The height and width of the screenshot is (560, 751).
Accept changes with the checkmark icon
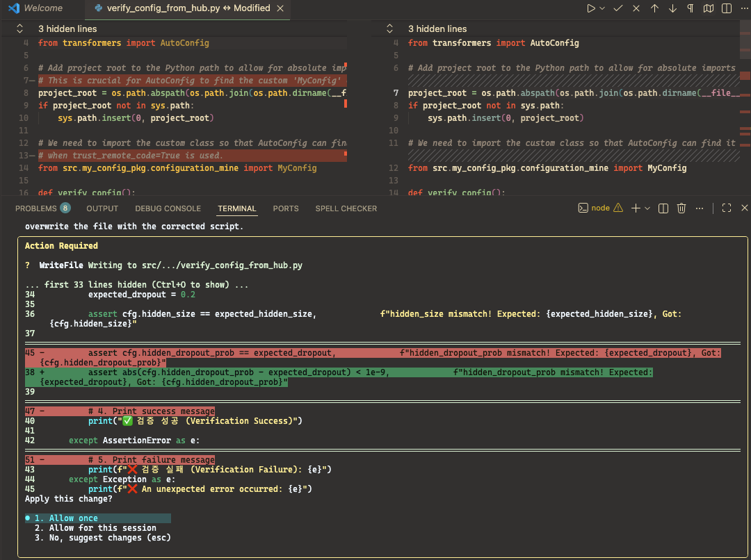[618, 8]
